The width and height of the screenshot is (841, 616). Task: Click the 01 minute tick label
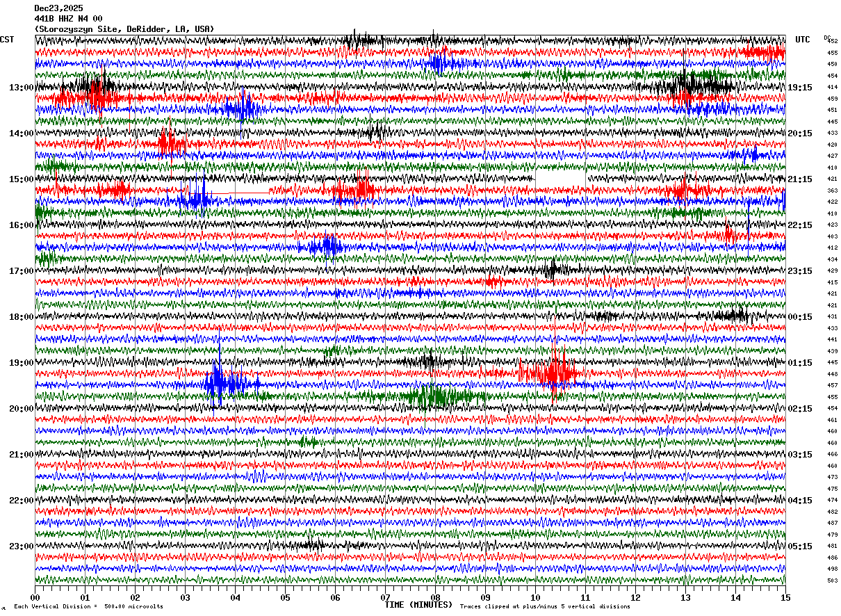coord(85,597)
